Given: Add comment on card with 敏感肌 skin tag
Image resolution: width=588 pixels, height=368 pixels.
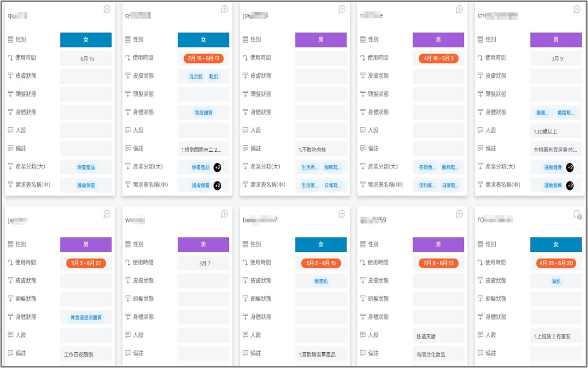Looking at the screenshot, I should [x=342, y=214].
